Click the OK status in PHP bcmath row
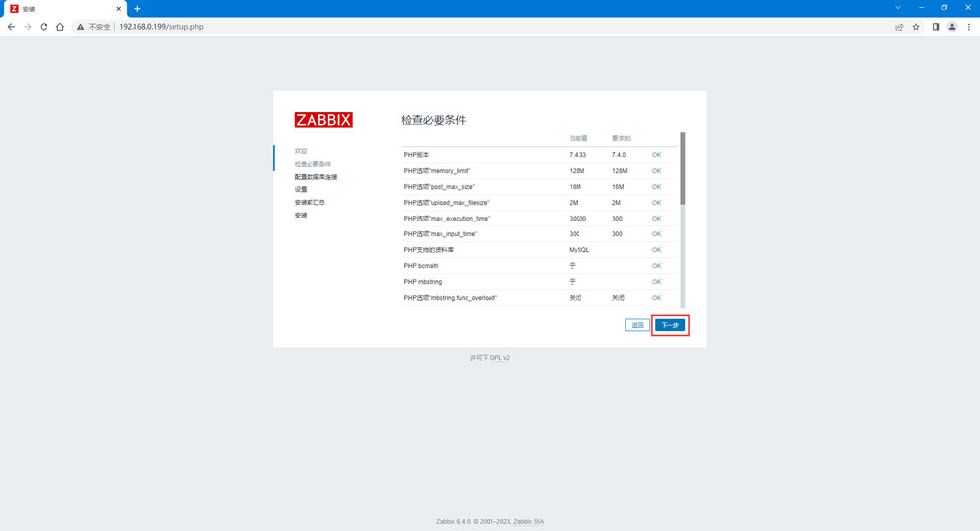The image size is (980, 531). pyautogui.click(x=656, y=265)
